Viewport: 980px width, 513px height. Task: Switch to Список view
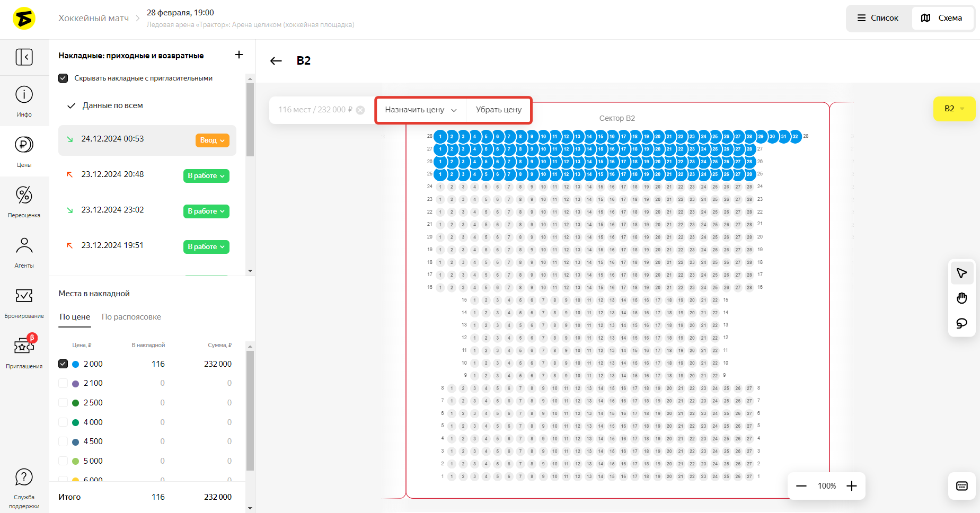coord(878,18)
